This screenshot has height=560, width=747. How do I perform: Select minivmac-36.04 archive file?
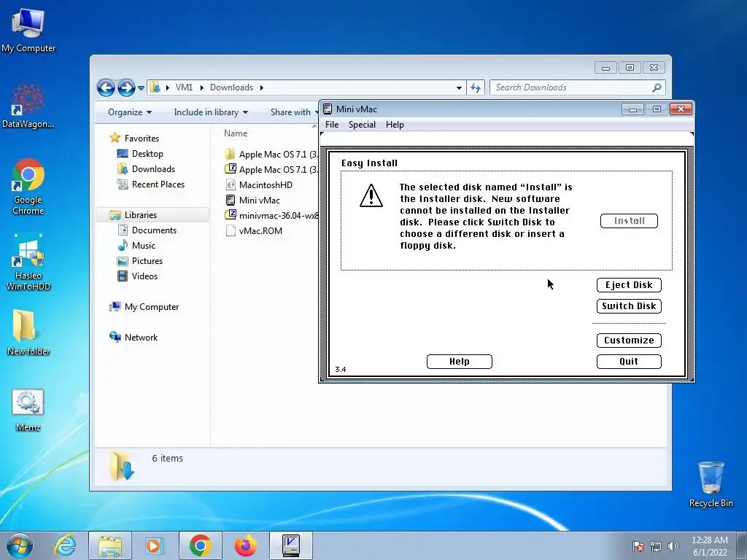pos(271,215)
